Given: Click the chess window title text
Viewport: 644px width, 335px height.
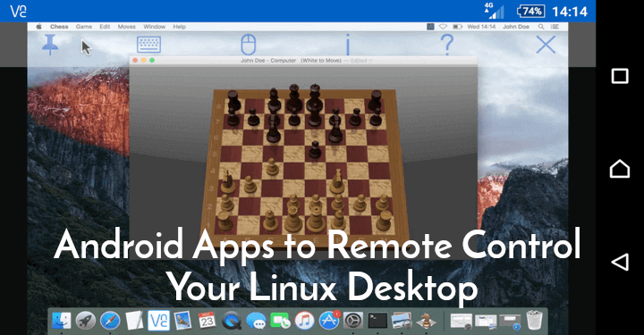Looking at the screenshot, I should coord(291,60).
